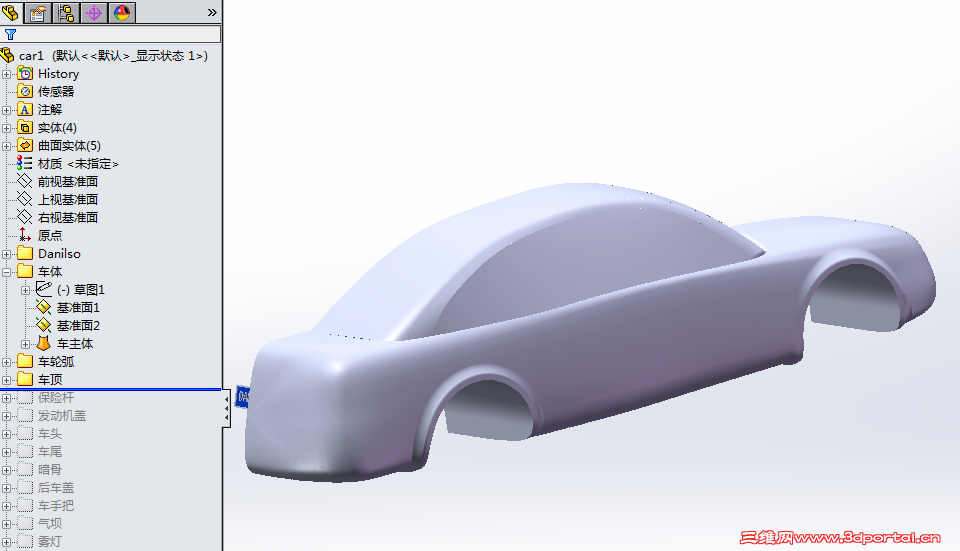Click the 车体 folder icon
The height and width of the screenshot is (551, 960).
click(x=25, y=271)
